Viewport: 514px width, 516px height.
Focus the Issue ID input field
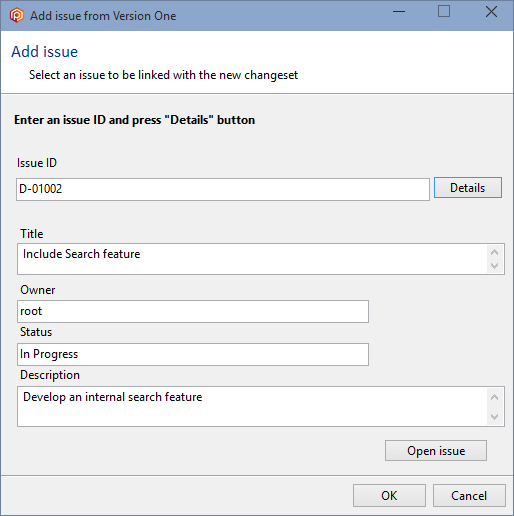click(223, 189)
